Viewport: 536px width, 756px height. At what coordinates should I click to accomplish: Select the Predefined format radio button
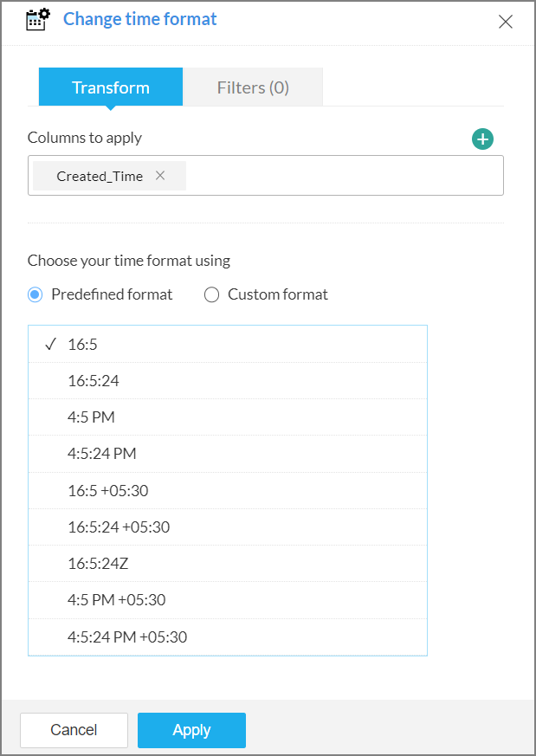(36, 294)
